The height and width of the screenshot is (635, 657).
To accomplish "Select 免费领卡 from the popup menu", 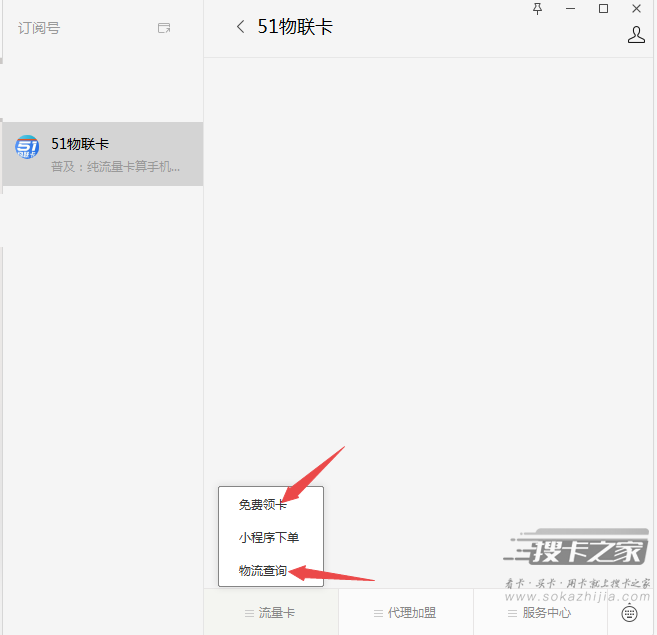I will point(262,505).
